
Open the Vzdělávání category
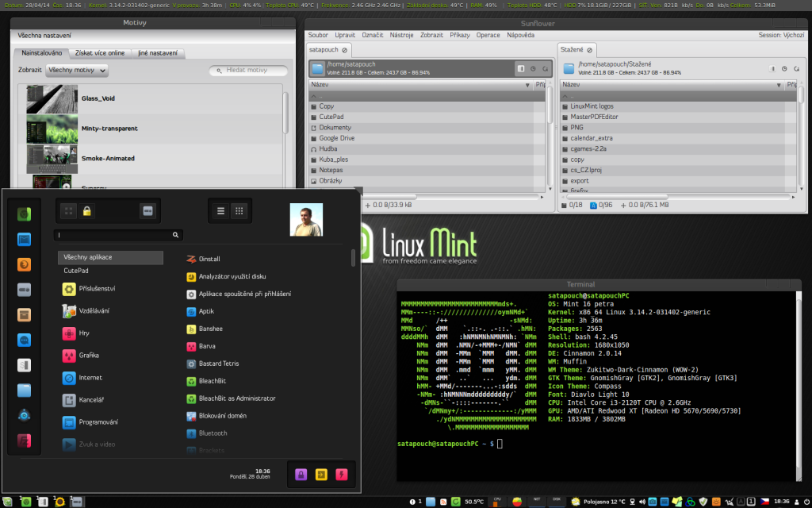click(86, 311)
